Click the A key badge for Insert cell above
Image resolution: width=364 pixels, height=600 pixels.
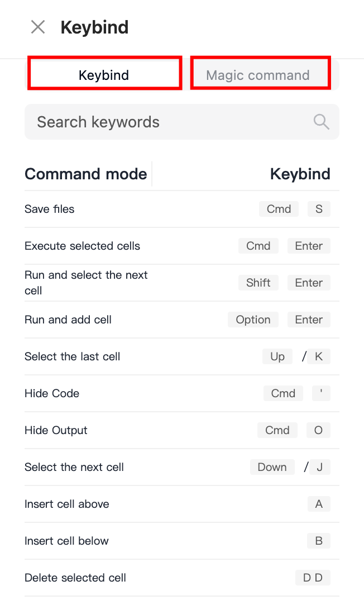pyautogui.click(x=319, y=504)
